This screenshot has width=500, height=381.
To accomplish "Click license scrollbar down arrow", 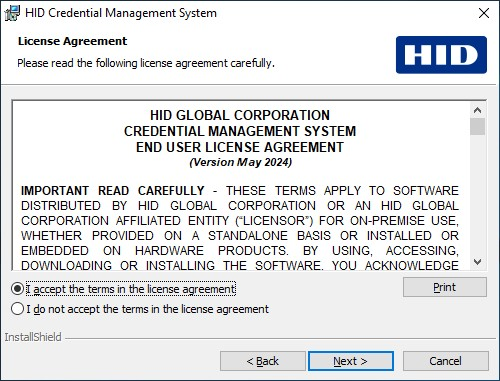I will tap(478, 262).
